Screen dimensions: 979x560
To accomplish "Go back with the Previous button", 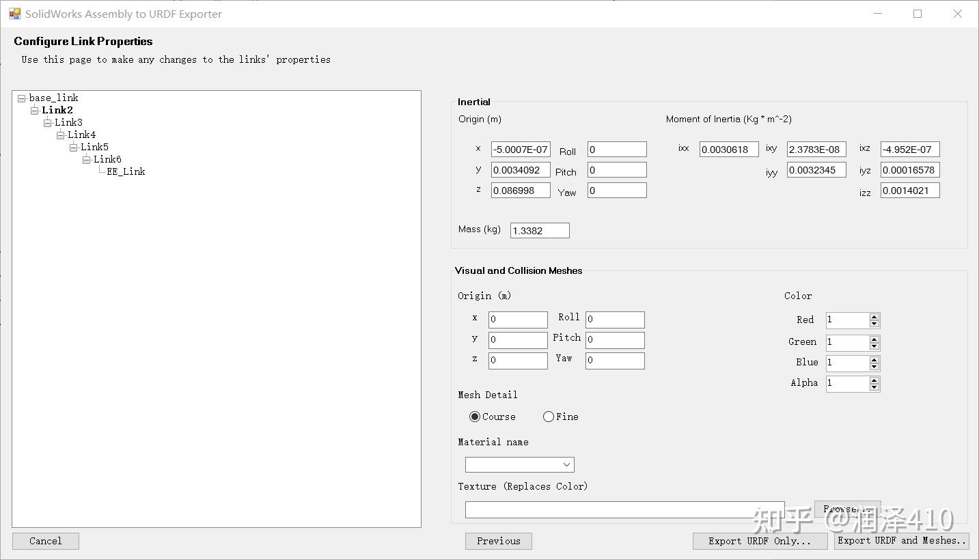I will point(499,541).
